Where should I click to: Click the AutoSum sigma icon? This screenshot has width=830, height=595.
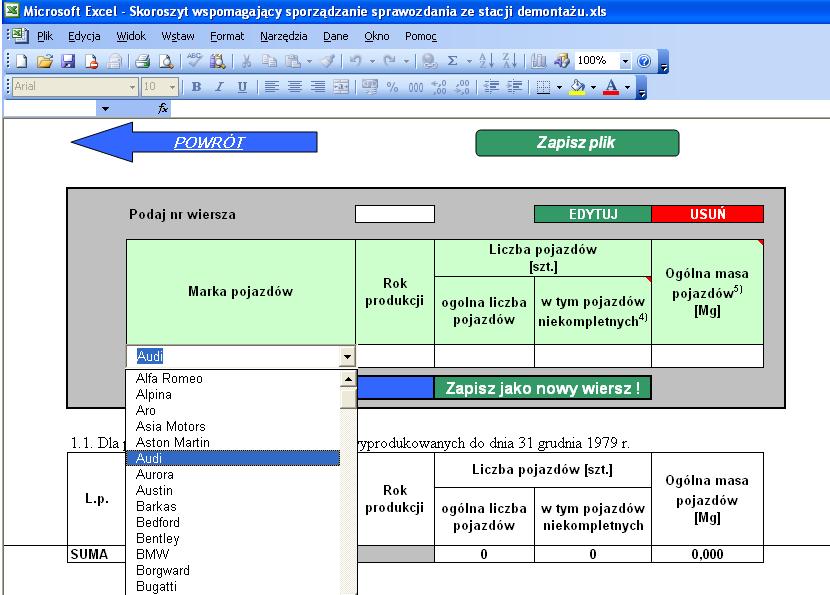453,61
